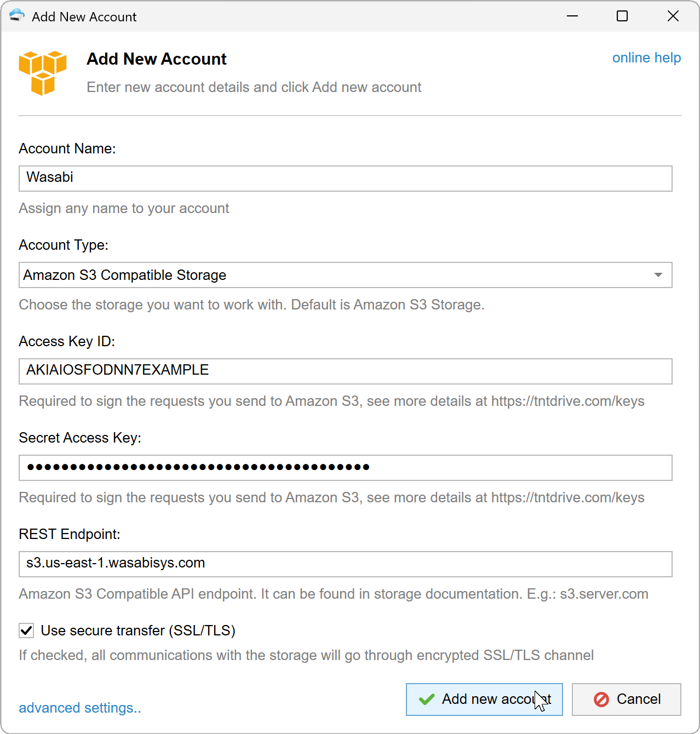700x734 pixels.
Task: Minimize the Add New Account window
Action: click(572, 16)
